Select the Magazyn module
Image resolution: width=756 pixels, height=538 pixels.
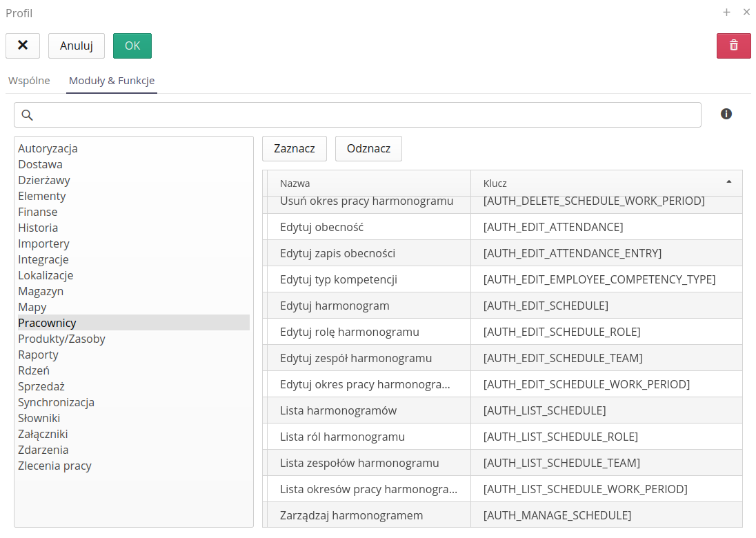pos(41,291)
